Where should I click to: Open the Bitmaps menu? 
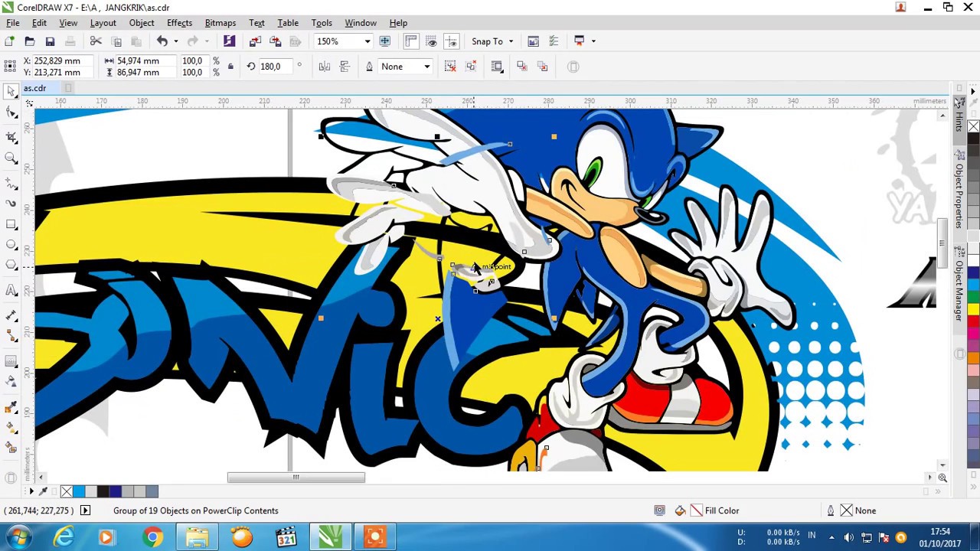tap(220, 23)
